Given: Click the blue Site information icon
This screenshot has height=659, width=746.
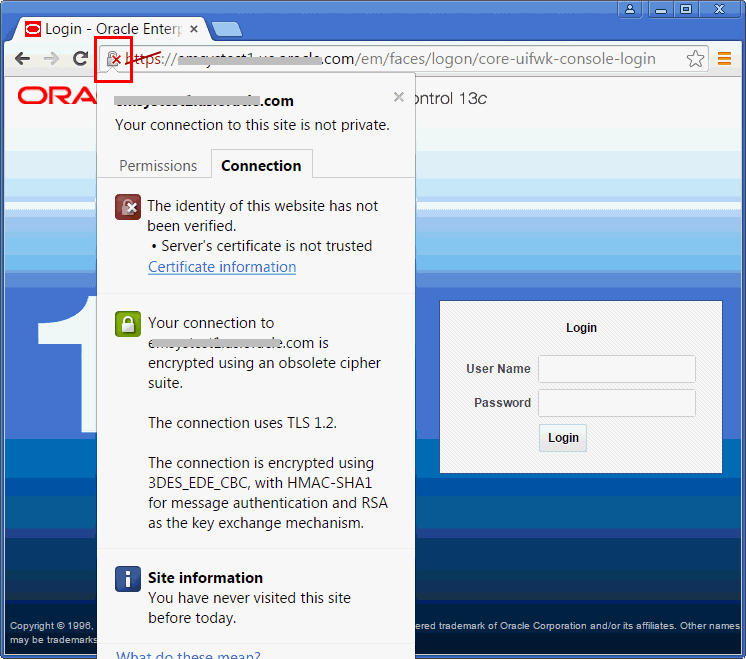Looking at the screenshot, I should (128, 579).
